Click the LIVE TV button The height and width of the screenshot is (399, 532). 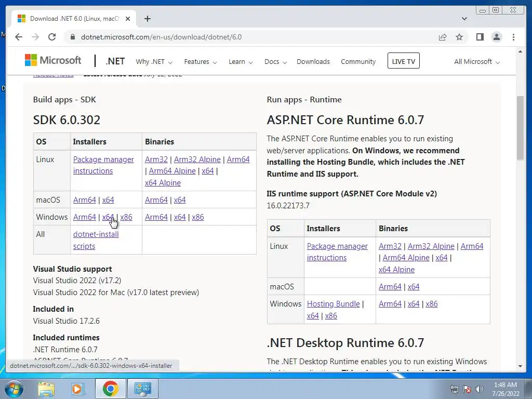coord(403,61)
